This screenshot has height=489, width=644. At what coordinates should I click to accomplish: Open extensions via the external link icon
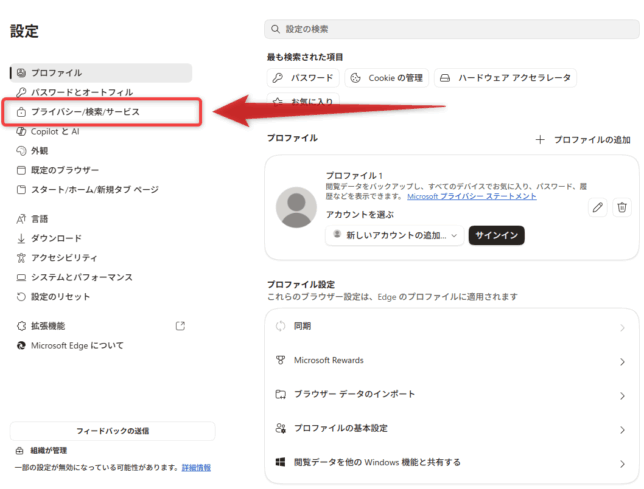[x=180, y=326]
